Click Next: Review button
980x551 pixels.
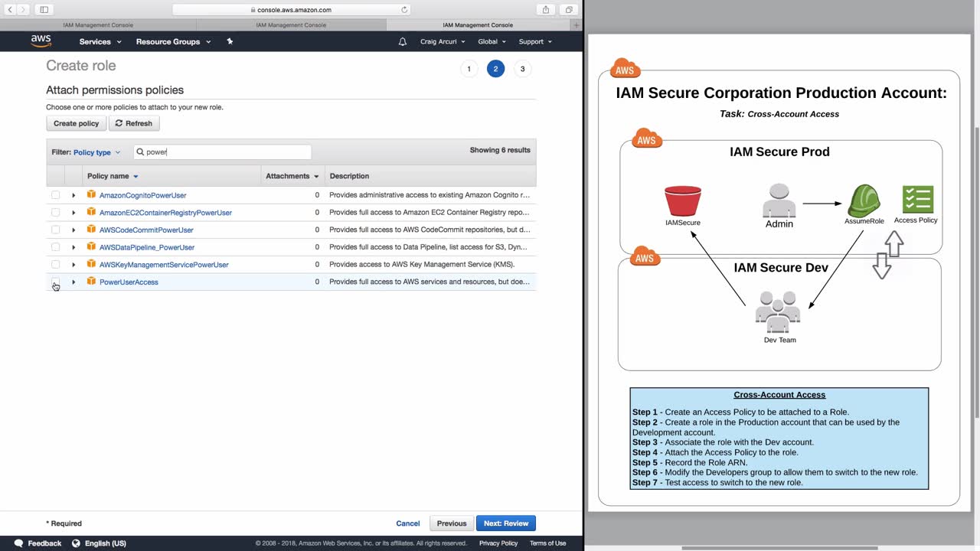[506, 523]
